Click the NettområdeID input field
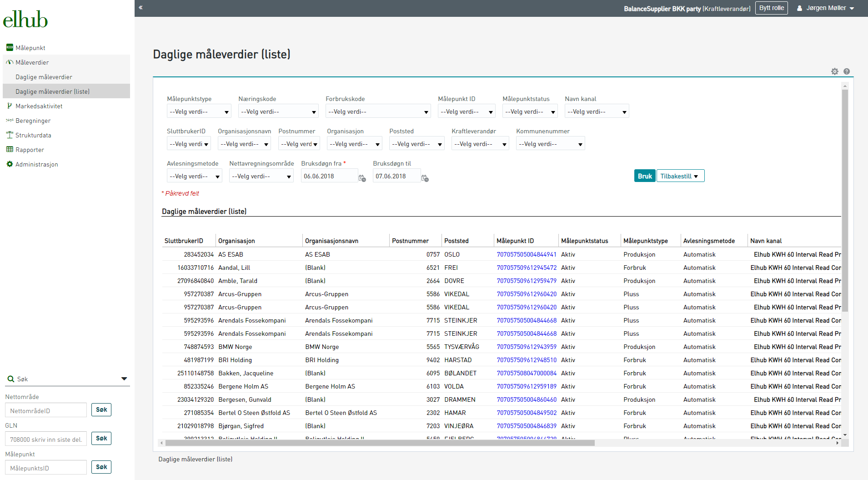Viewport: 868px width, 480px height. 46,410
